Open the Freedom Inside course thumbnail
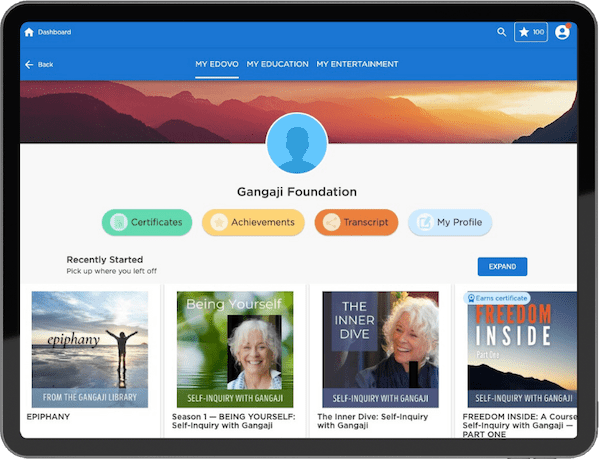 tap(521, 349)
